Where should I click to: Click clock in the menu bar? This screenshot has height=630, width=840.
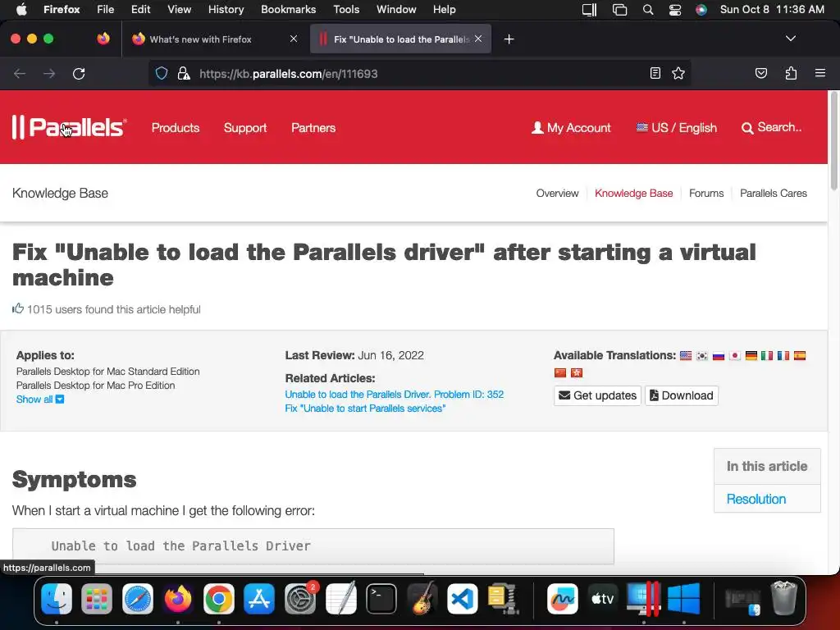[772, 9]
